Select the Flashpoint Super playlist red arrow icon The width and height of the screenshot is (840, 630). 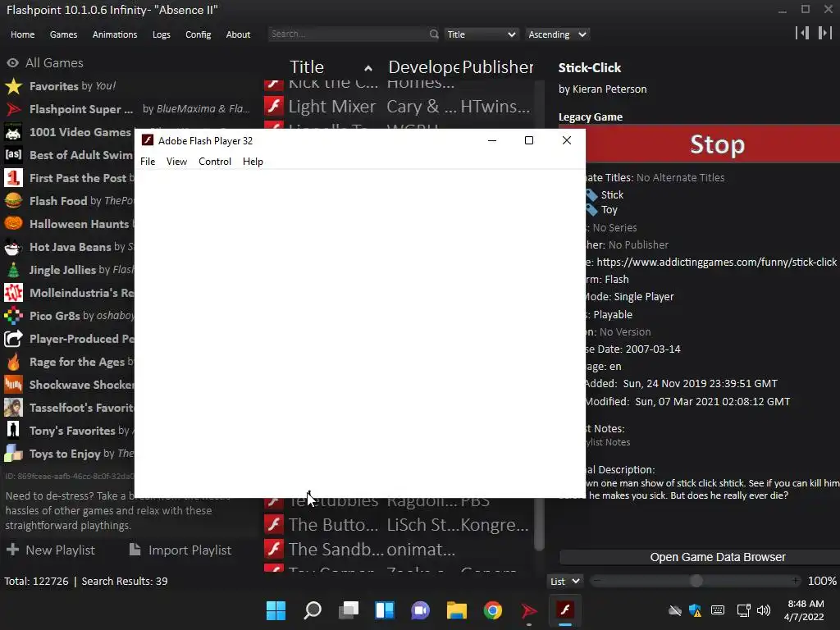[x=13, y=109]
